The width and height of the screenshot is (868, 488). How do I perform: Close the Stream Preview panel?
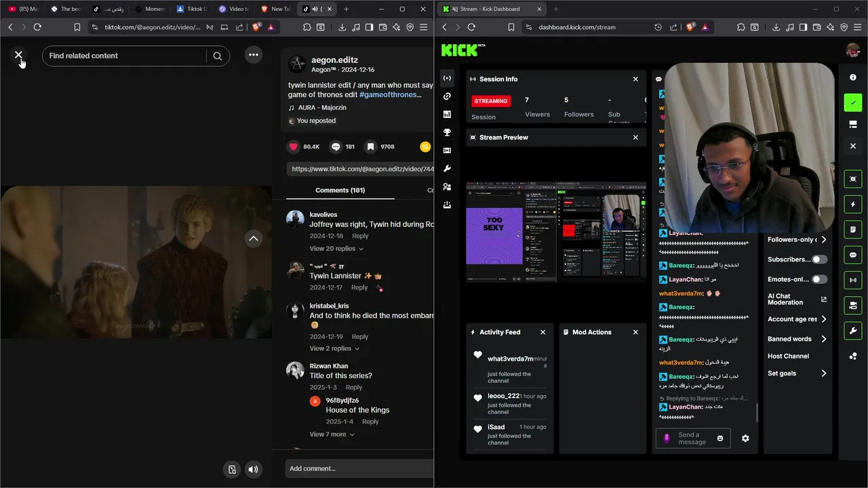[x=635, y=138]
